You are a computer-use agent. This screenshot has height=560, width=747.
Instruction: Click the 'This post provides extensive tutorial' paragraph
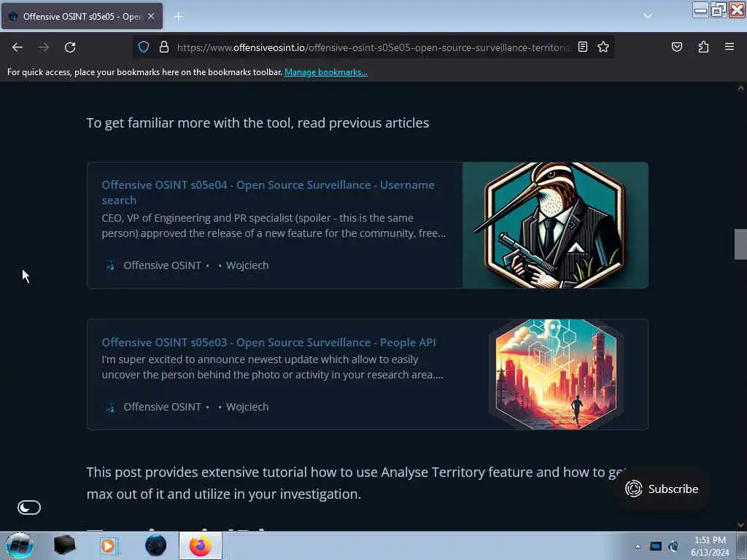click(356, 483)
